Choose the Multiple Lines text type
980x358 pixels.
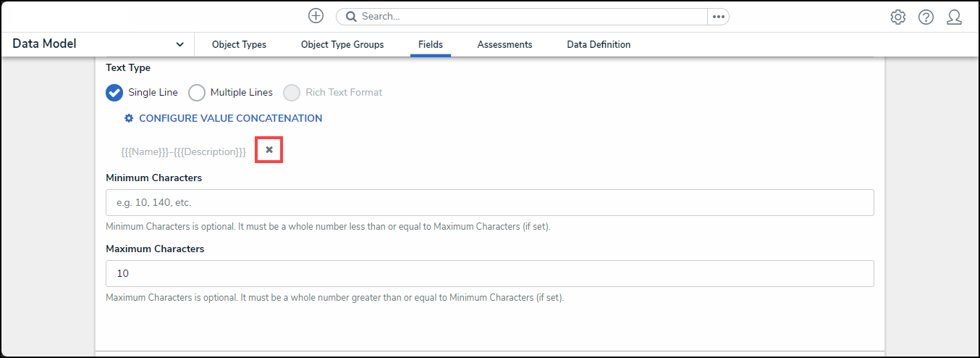coord(197,93)
